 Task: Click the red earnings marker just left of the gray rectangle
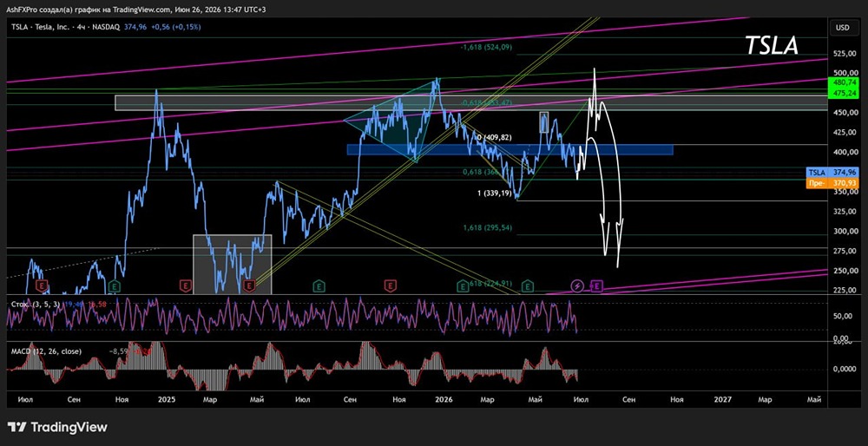pos(186,285)
